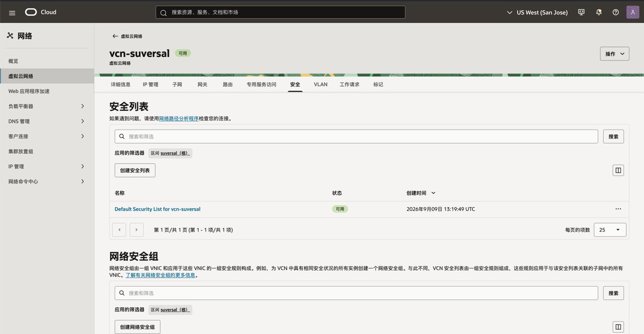Switch to the 路由 tab

[x=228, y=84]
